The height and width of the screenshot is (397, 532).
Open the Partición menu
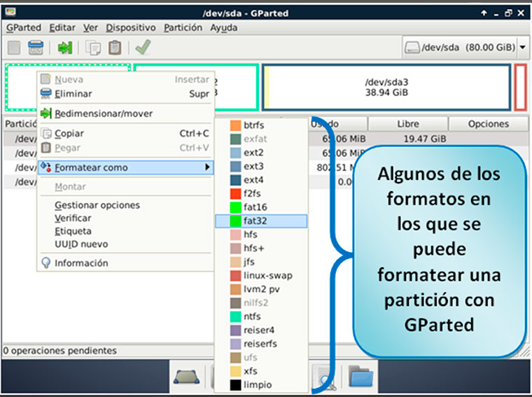pyautogui.click(x=183, y=28)
